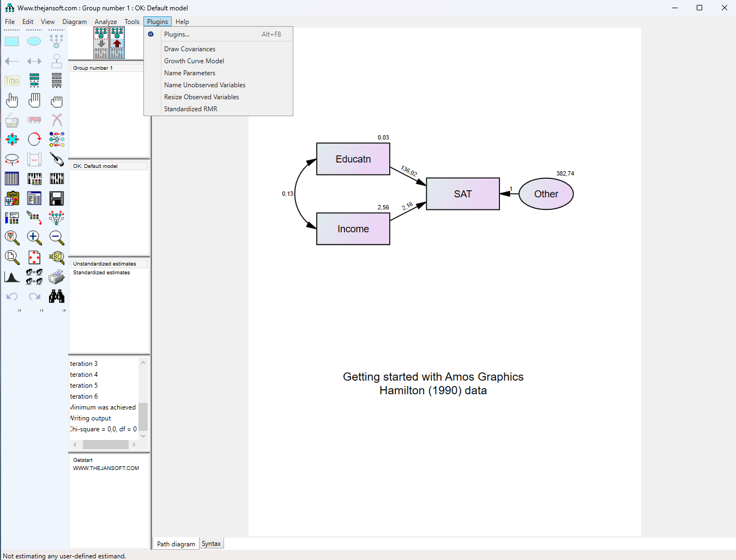The width and height of the screenshot is (736, 560).
Task: Select the Draw unobserved variables ellipse tool
Action: click(x=34, y=41)
